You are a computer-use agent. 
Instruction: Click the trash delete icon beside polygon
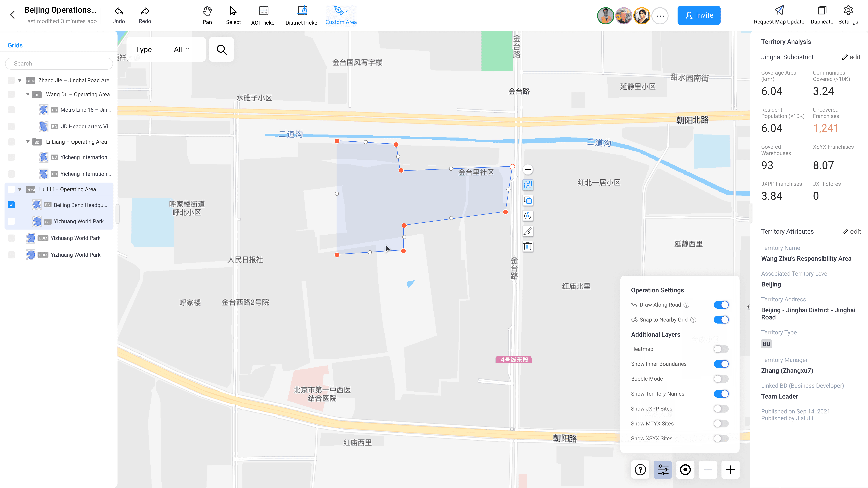point(528,246)
